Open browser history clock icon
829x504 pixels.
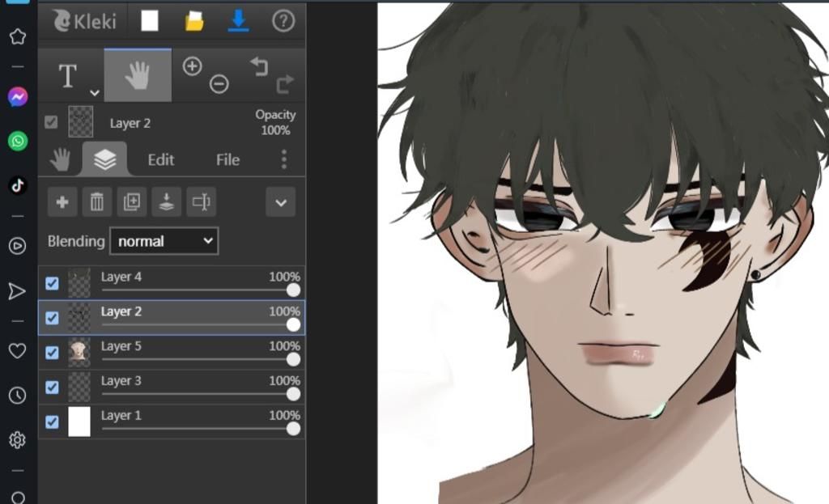[18, 395]
